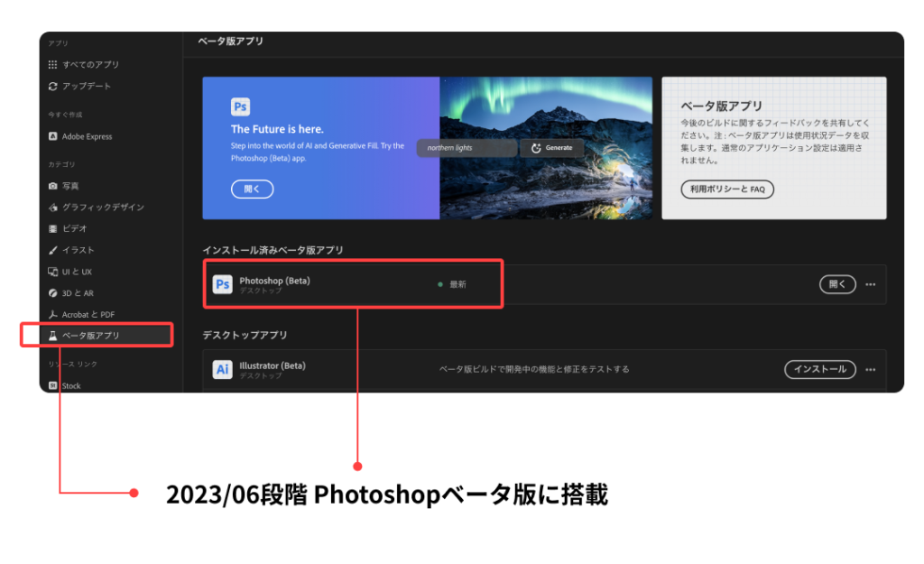Viewport: 924px width, 564px height.
Task: Click the ベータ版アプリ page title
Action: tap(230, 41)
